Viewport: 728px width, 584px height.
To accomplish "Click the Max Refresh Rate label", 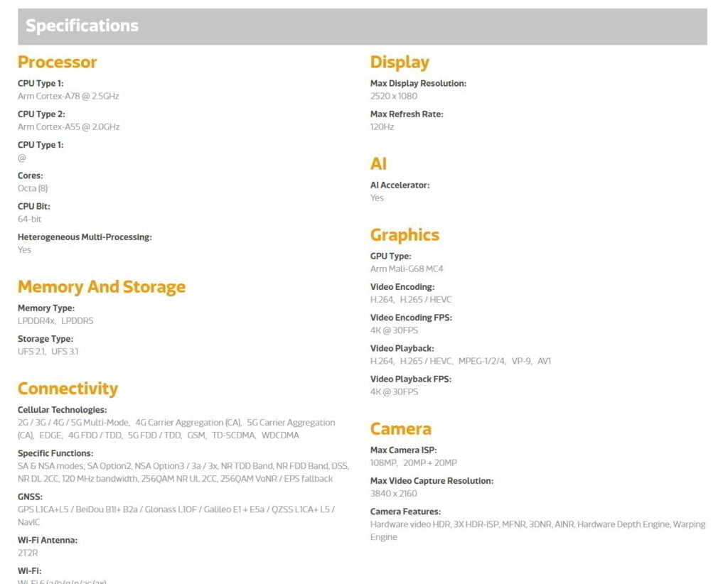I will click(407, 114).
